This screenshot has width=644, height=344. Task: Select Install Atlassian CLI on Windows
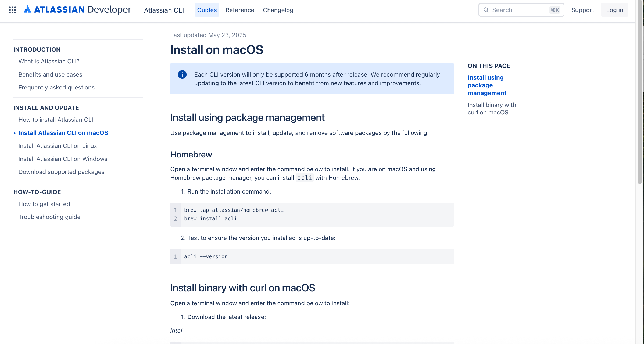coord(63,159)
